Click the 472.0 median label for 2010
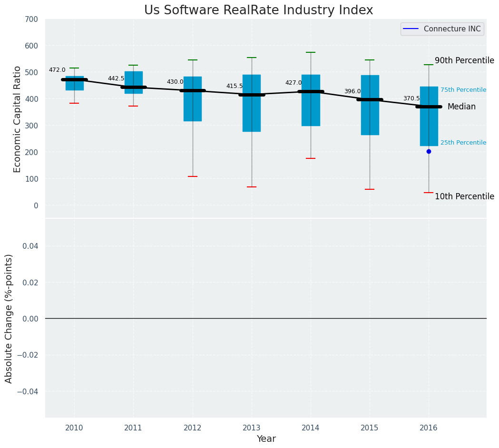This screenshot has height=448, width=499. 57,70
